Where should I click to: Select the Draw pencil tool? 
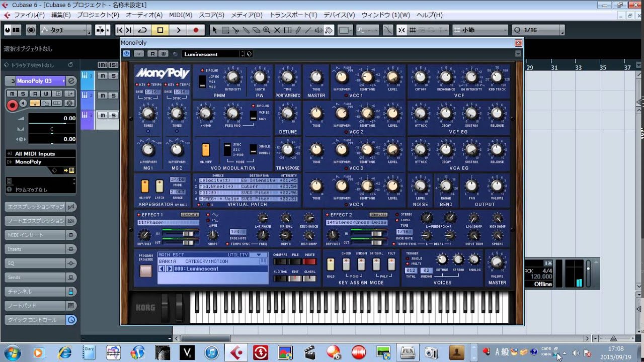pos(297,30)
